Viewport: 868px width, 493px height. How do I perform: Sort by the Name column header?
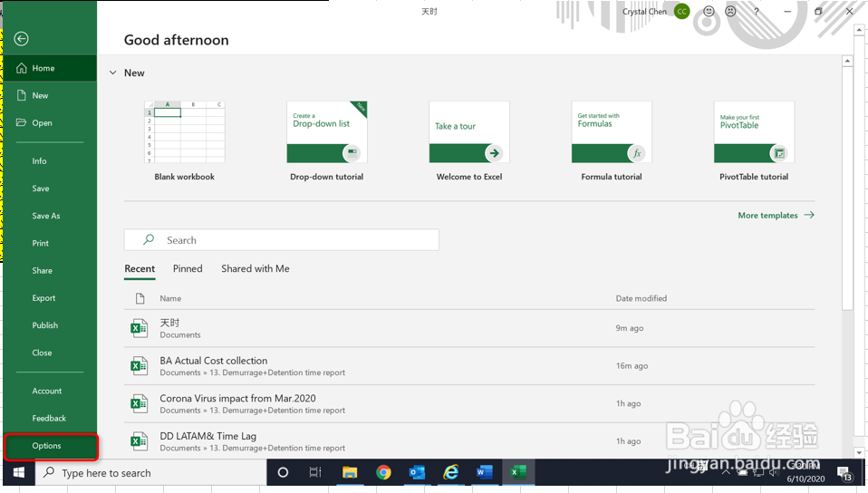point(170,298)
